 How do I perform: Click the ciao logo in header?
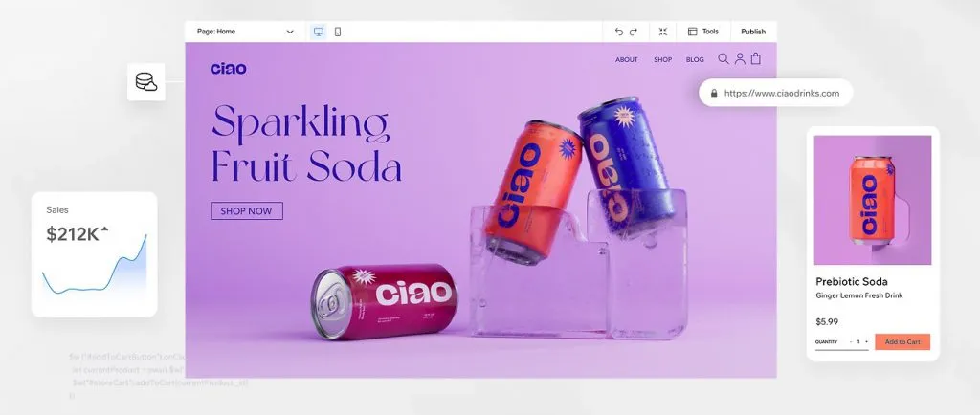pyautogui.click(x=228, y=69)
